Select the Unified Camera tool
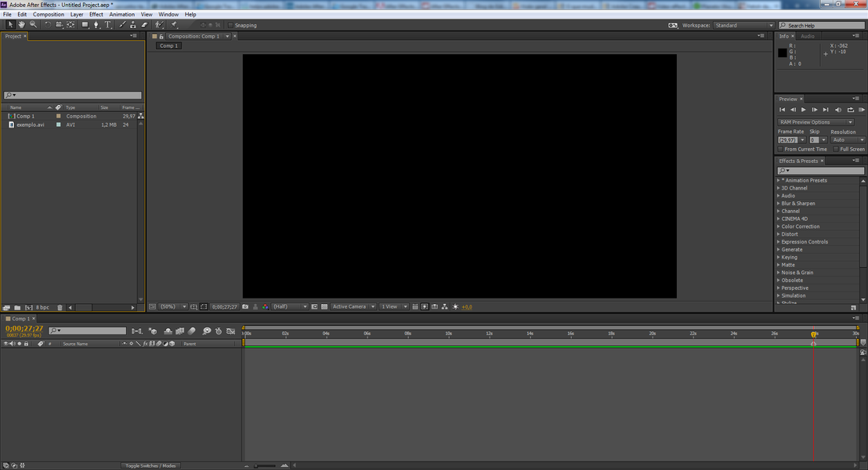The width and height of the screenshot is (868, 470). [x=59, y=25]
